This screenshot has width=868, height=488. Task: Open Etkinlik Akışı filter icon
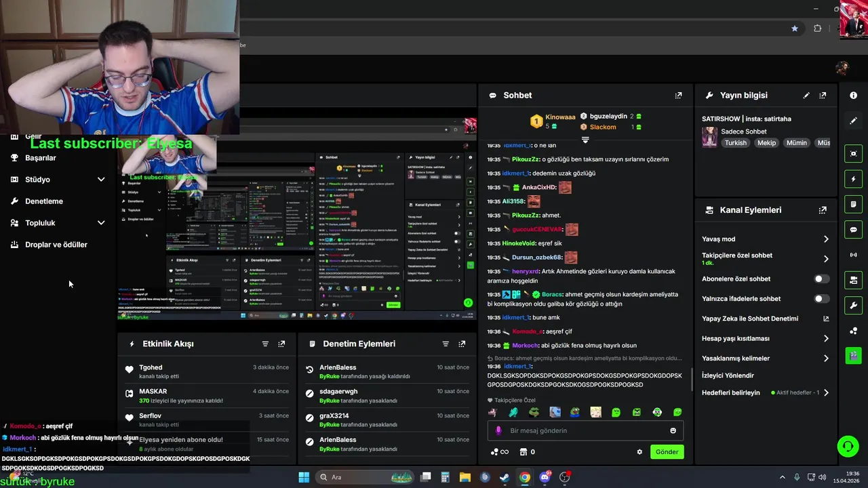pyautogui.click(x=265, y=344)
